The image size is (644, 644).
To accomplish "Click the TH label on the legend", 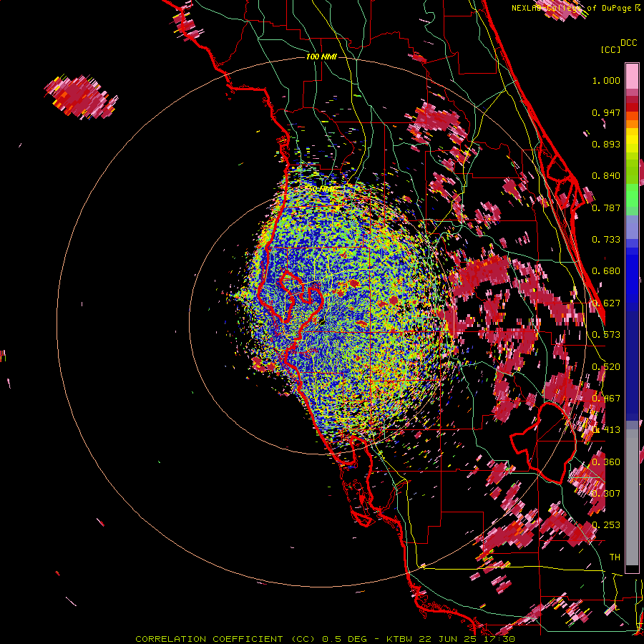I will tap(615, 557).
